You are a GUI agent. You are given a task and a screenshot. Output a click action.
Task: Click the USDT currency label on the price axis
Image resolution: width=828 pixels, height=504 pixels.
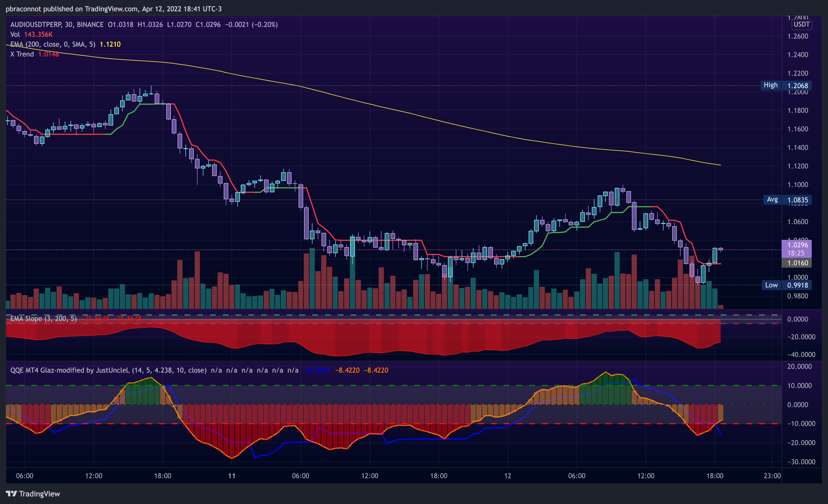pos(801,25)
